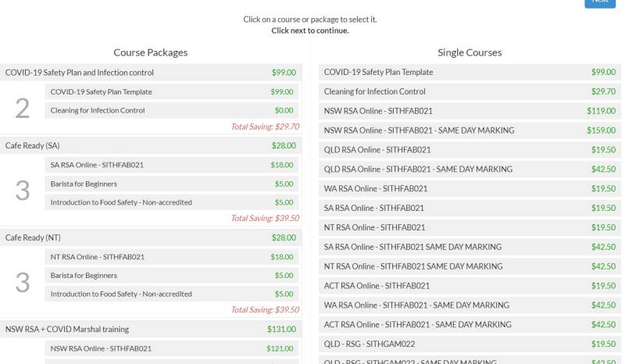Click the Next button
This screenshot has width=625, height=364.
600,2
